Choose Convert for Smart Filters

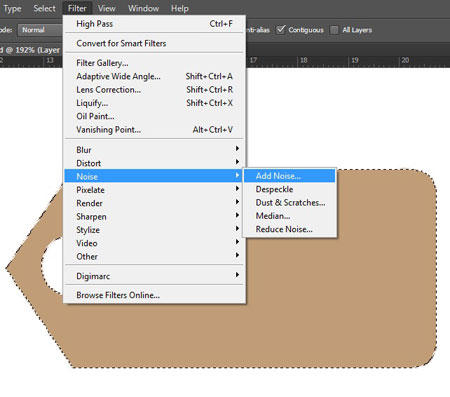[154, 43]
